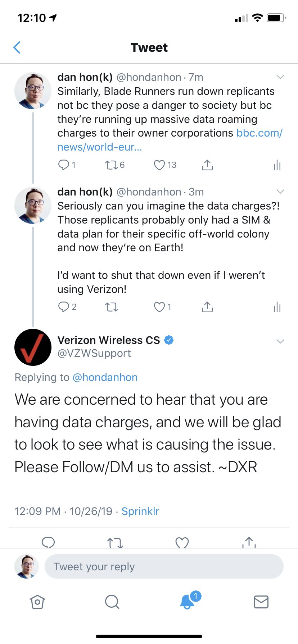Open the Sprinklr source link
The height and width of the screenshot is (644, 298).
pyautogui.click(x=140, y=511)
